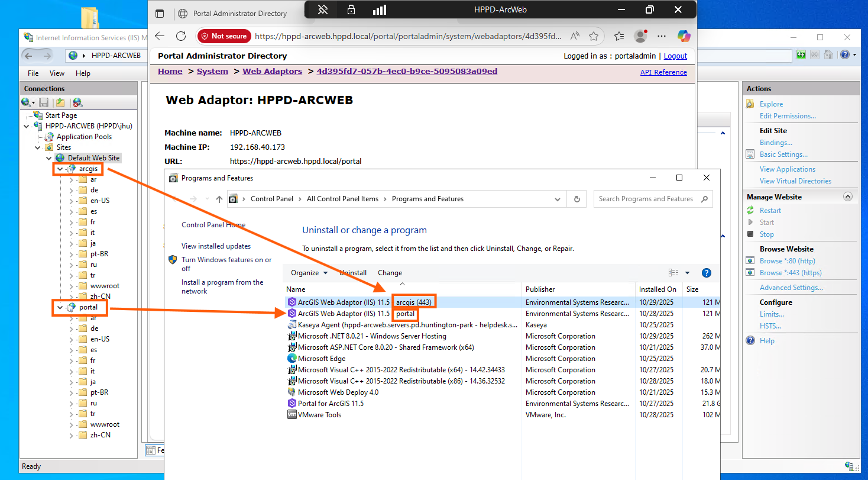
Task: Click the Restart website icon in Actions
Action: pos(750,211)
